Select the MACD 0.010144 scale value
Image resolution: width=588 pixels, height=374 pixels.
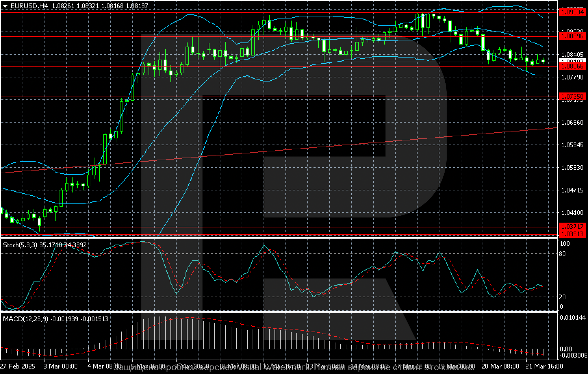(x=573, y=317)
